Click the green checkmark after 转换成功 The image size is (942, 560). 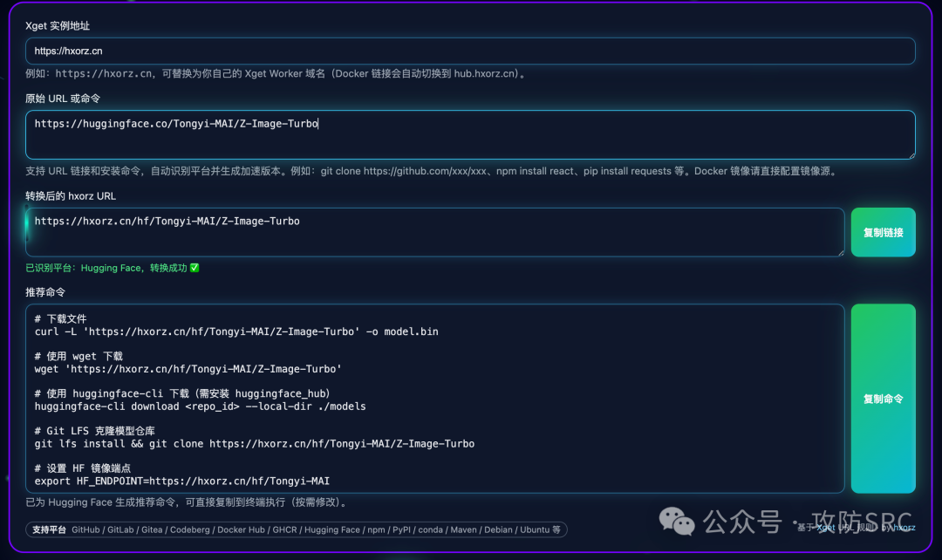click(195, 268)
